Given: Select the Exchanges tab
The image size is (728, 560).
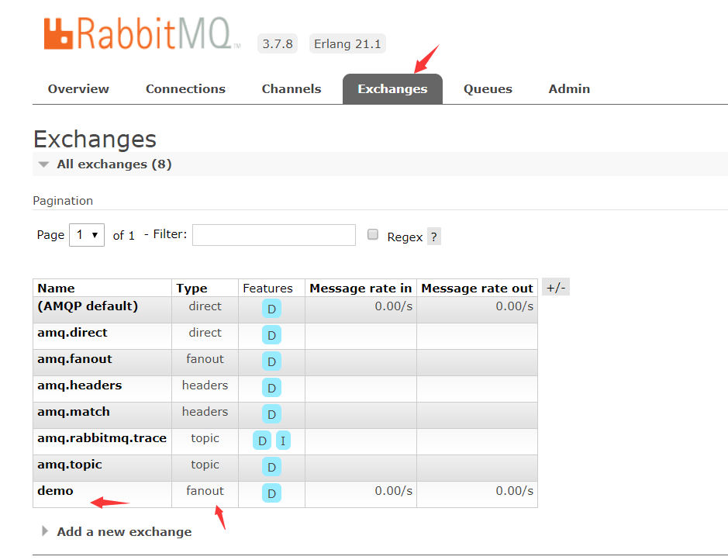Looking at the screenshot, I should (x=393, y=89).
